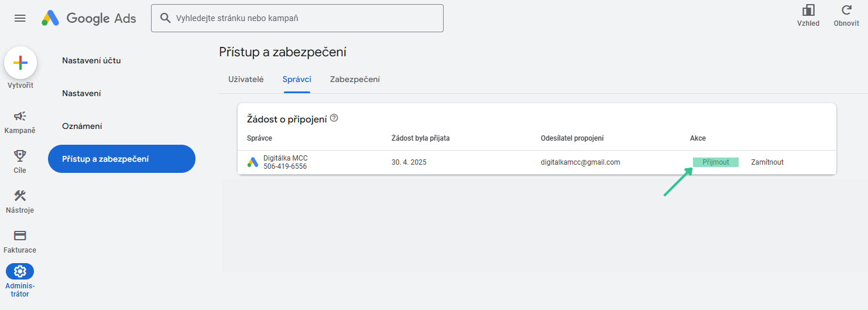Click the Google Ads logo

point(89,18)
